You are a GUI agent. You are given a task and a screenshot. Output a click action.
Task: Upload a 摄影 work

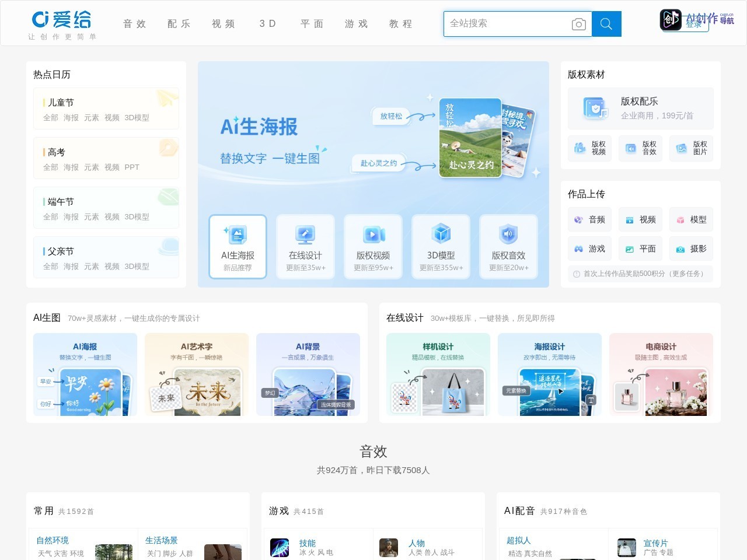coord(691,249)
